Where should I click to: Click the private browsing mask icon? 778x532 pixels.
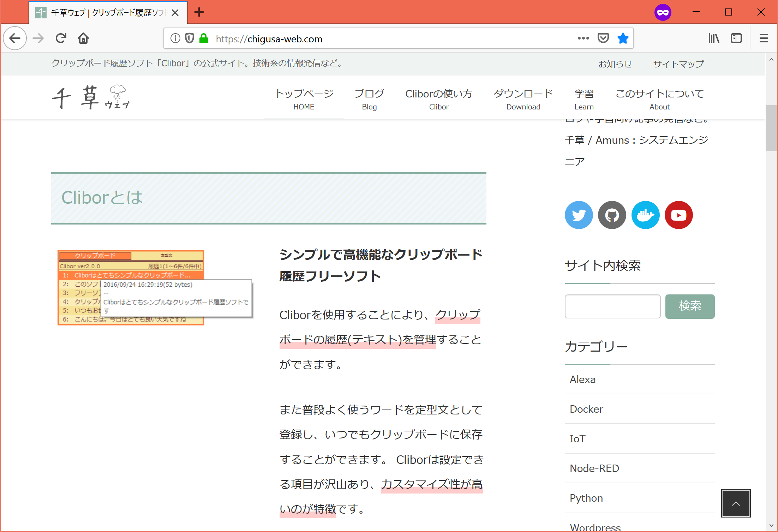coord(663,13)
